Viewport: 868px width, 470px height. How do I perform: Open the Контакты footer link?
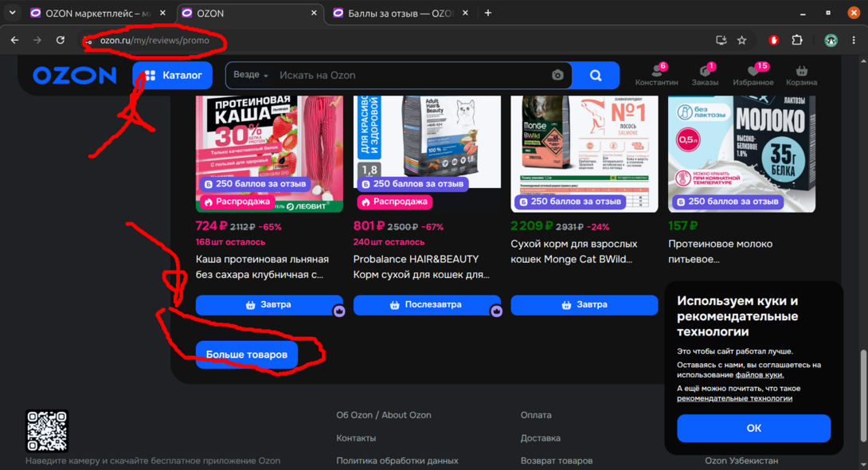click(356, 438)
